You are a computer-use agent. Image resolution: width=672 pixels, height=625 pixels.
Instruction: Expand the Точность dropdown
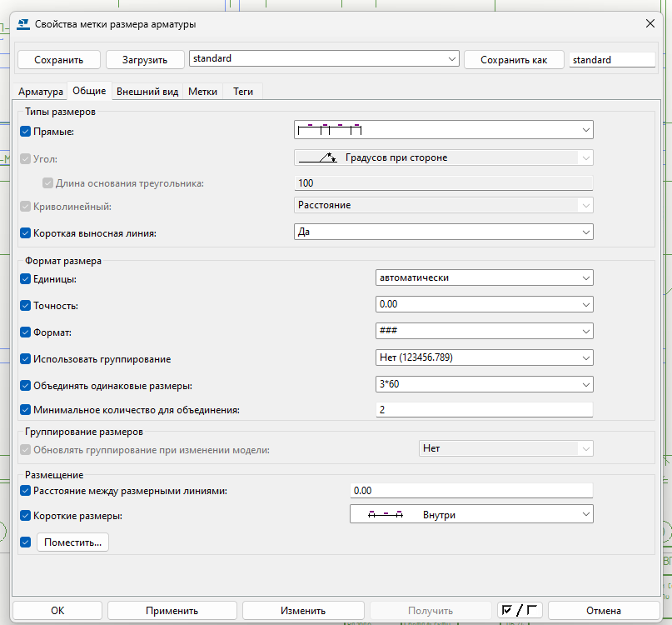pos(484,304)
